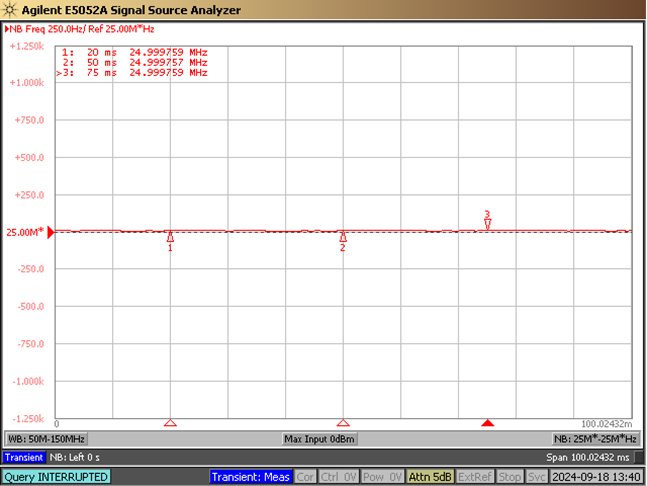Click the -1.250k bottom scale label

coord(28,419)
